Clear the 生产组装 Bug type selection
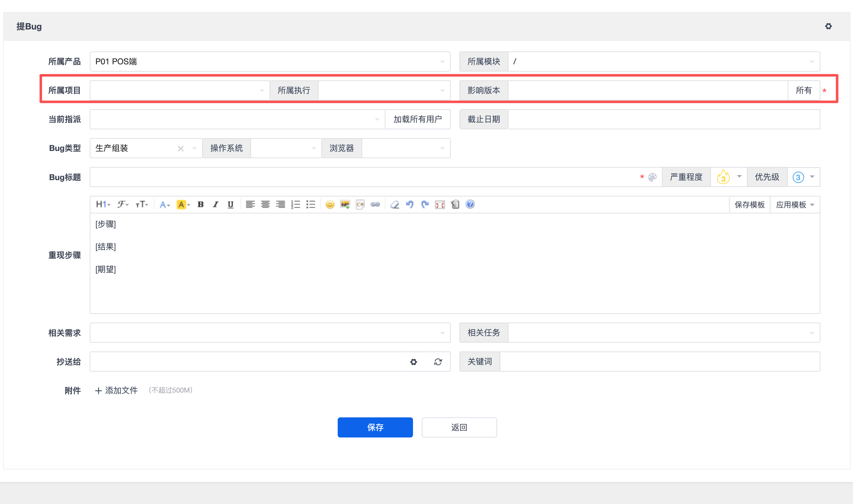 click(x=180, y=148)
